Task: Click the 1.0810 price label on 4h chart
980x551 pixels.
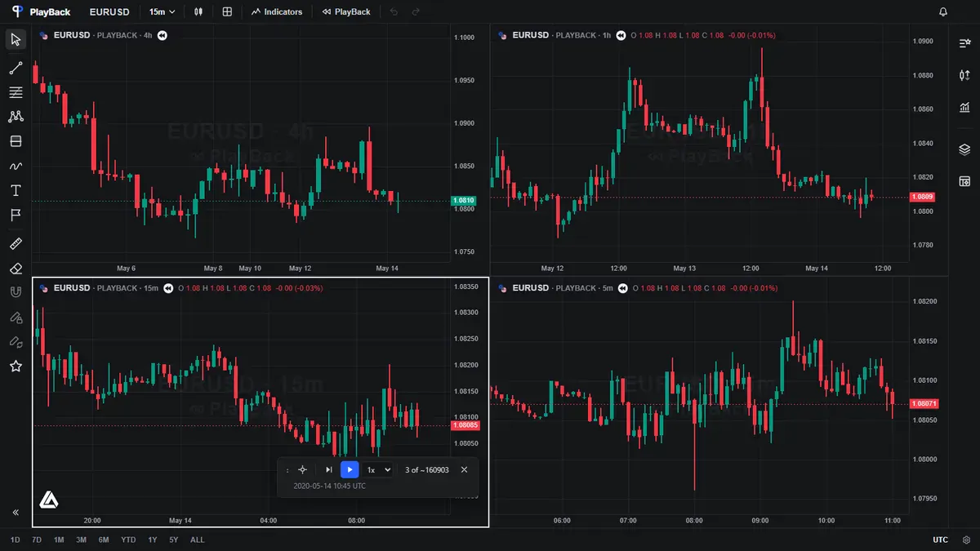Action: click(463, 200)
